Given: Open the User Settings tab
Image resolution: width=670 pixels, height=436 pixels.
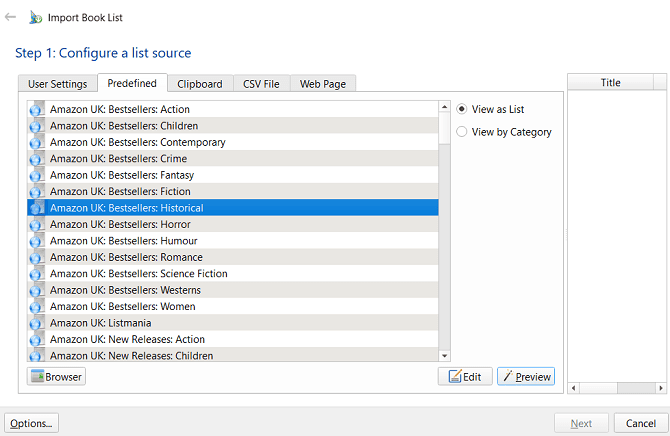Looking at the screenshot, I should pos(57,84).
